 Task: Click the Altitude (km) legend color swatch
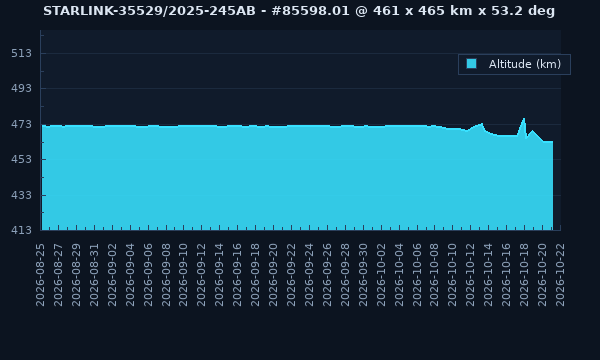pyautogui.click(x=471, y=64)
